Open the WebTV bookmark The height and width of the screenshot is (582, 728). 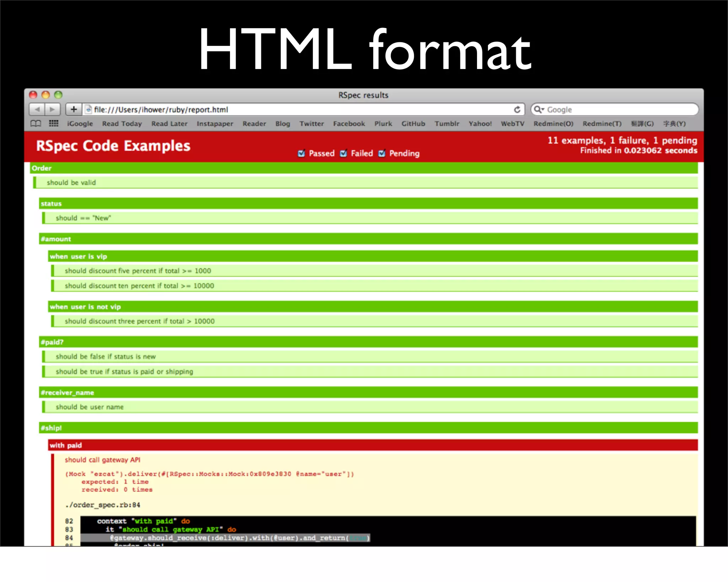513,124
